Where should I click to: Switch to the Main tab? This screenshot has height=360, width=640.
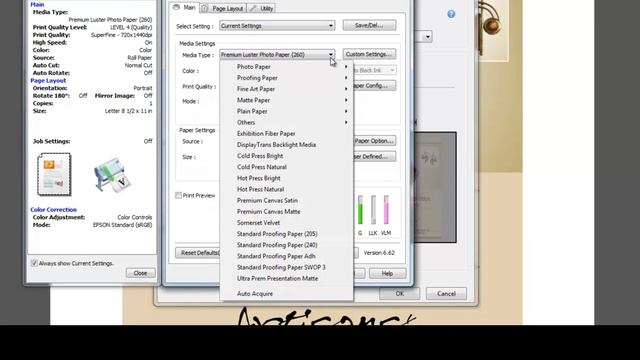pyautogui.click(x=184, y=8)
